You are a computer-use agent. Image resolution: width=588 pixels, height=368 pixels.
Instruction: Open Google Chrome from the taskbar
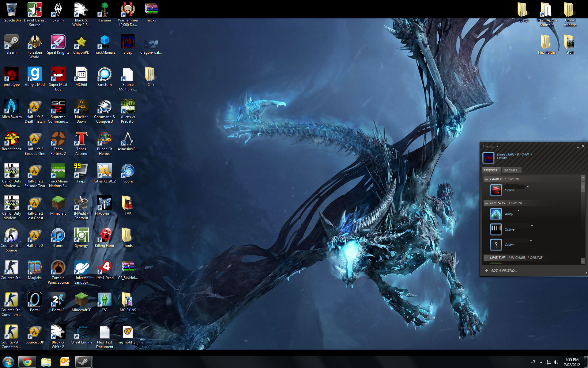[x=27, y=362]
